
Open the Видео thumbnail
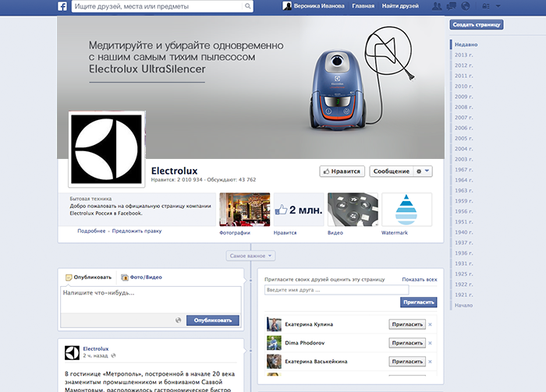pyautogui.click(x=353, y=210)
